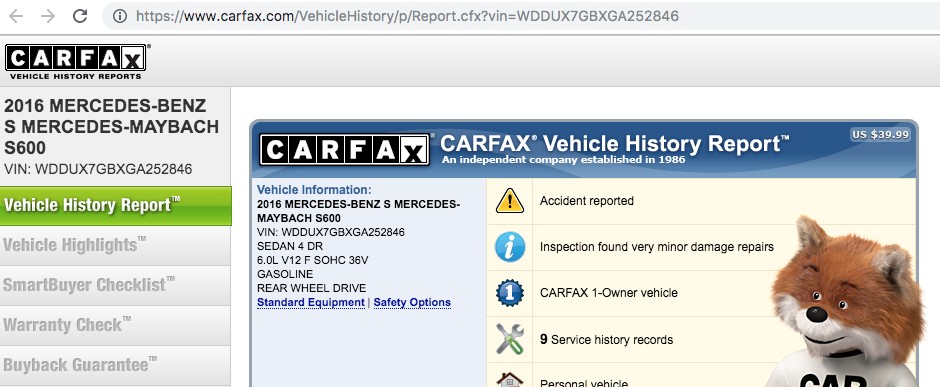Click the 'GASOLINE' fuel type text
The height and width of the screenshot is (387, 940).
tap(285, 274)
